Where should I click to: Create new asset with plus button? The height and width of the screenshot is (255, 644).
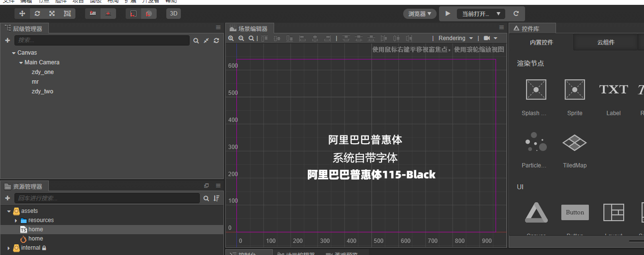point(7,198)
